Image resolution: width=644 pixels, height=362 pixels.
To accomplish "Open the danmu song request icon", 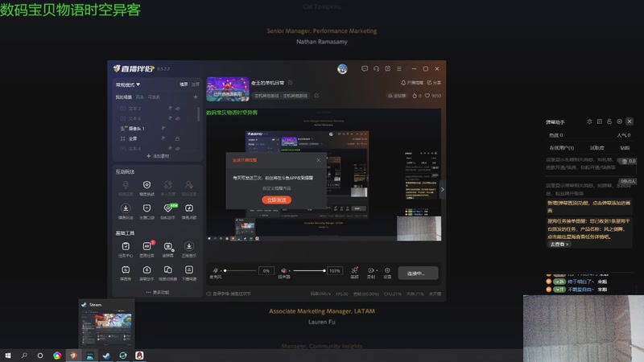I will [x=189, y=208].
